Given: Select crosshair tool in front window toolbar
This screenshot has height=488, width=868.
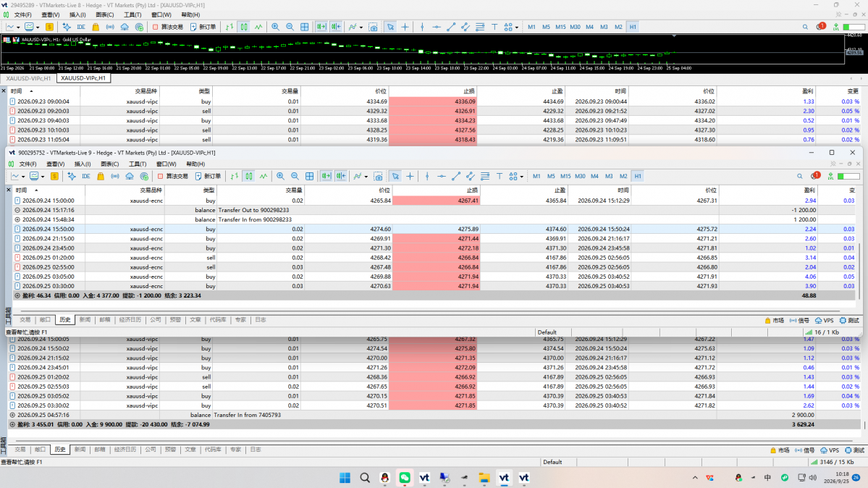Looking at the screenshot, I should (x=410, y=176).
